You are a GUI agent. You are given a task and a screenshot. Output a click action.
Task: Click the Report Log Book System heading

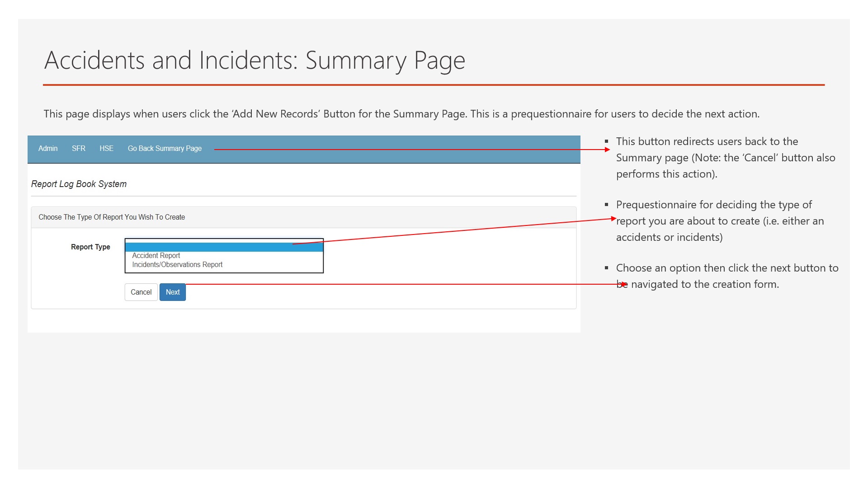tap(79, 184)
